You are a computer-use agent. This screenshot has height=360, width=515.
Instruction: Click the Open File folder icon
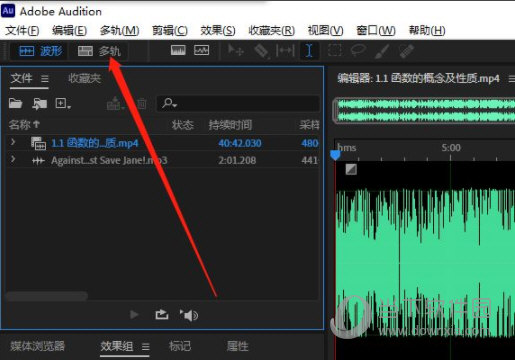coord(15,104)
